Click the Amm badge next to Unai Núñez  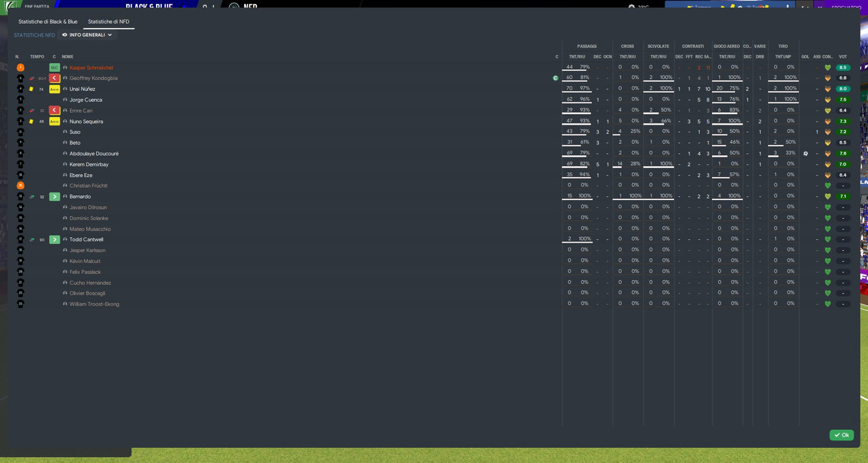pos(54,89)
